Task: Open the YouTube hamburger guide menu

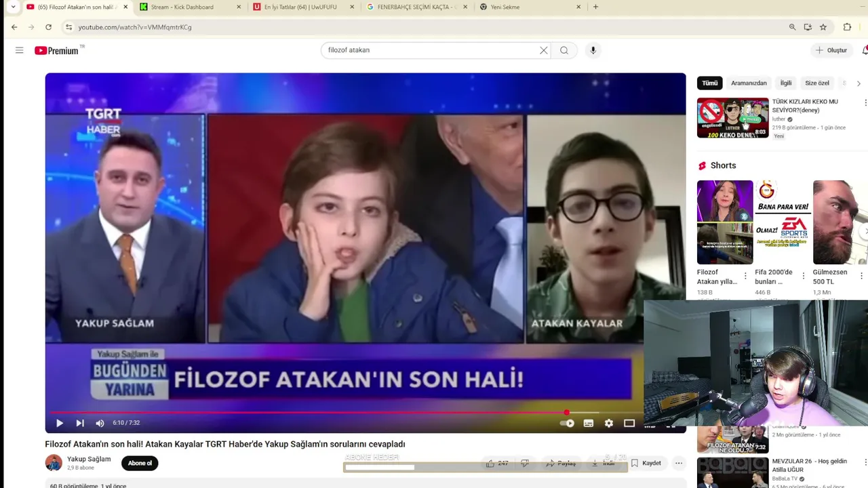Action: pos(19,50)
